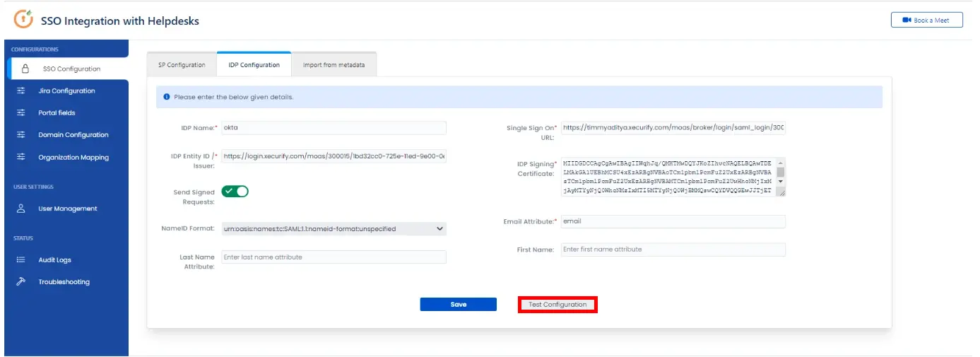Click the user icon beside User Management
This screenshot has width=980, height=357.
click(x=20, y=209)
